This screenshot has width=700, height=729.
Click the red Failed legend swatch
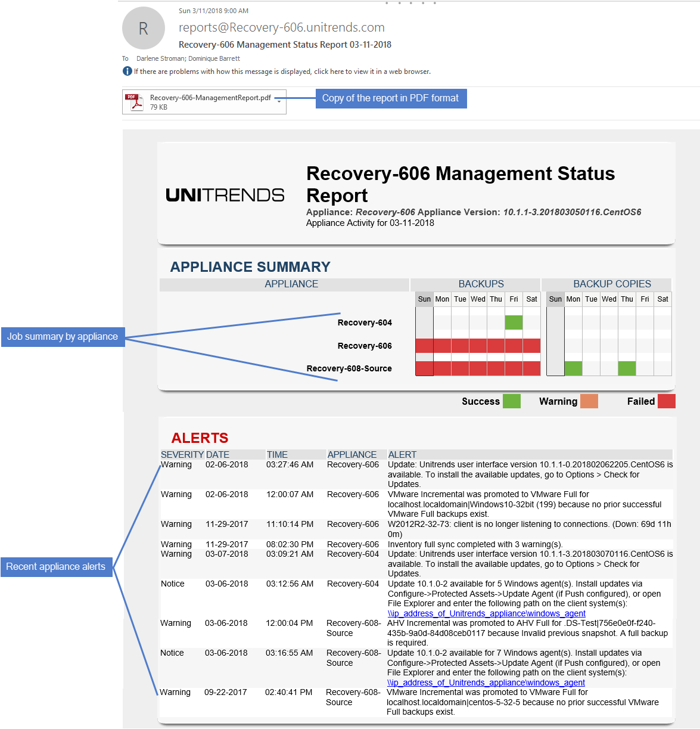point(666,401)
